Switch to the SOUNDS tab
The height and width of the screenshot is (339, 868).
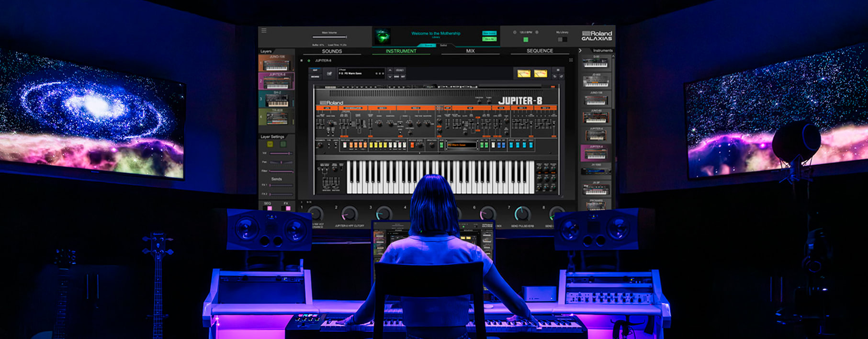332,51
